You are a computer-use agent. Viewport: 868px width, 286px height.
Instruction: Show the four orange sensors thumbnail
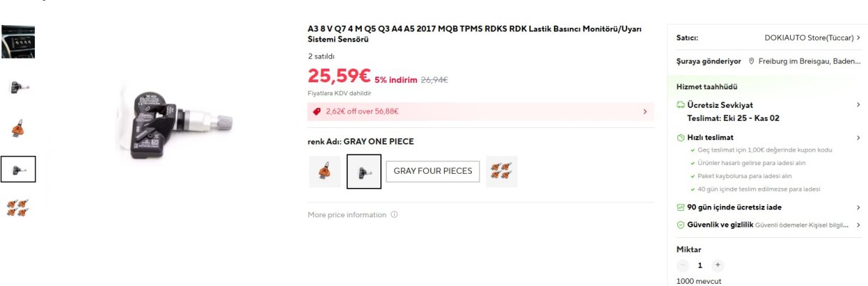(x=18, y=208)
